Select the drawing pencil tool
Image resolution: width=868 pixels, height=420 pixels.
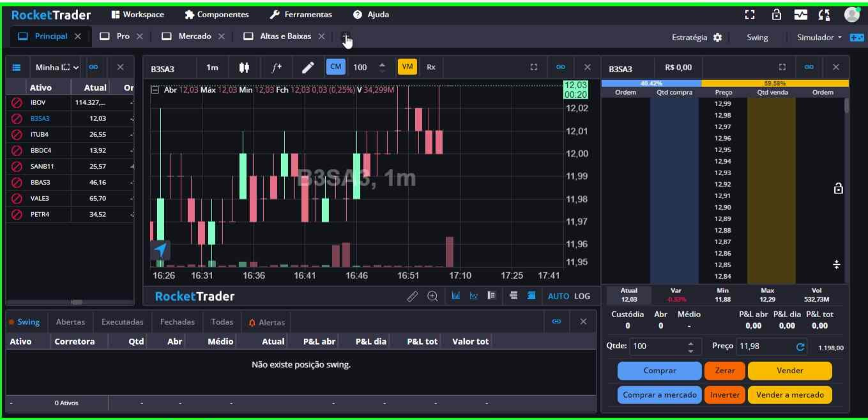(x=308, y=67)
